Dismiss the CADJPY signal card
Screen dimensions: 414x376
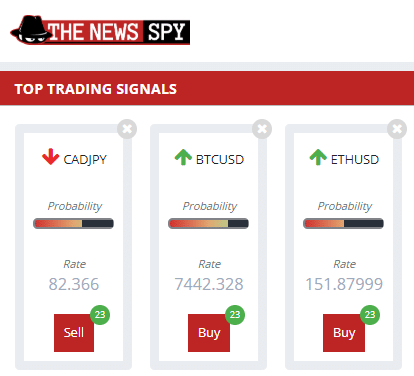point(127,129)
